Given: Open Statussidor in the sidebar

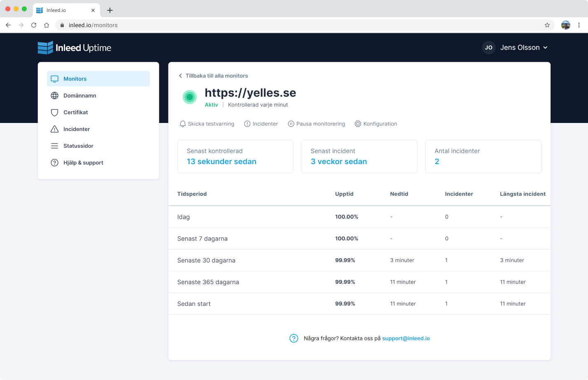Looking at the screenshot, I should tap(78, 146).
